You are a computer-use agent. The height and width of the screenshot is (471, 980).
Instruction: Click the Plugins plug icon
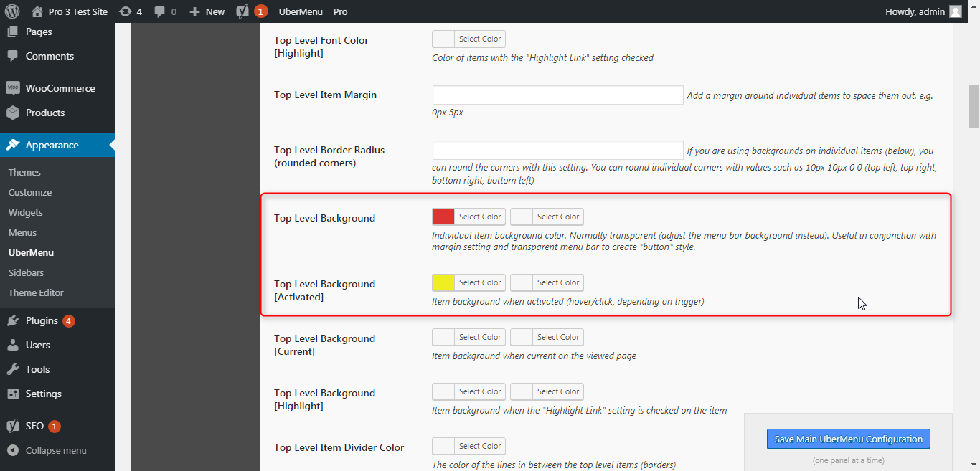tap(13, 320)
